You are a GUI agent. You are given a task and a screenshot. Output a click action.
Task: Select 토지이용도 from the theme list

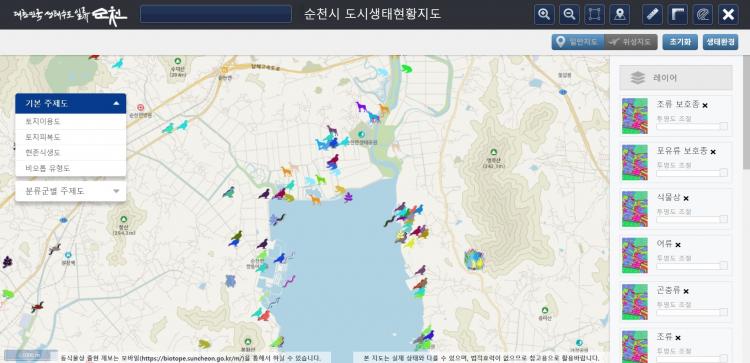coord(71,121)
